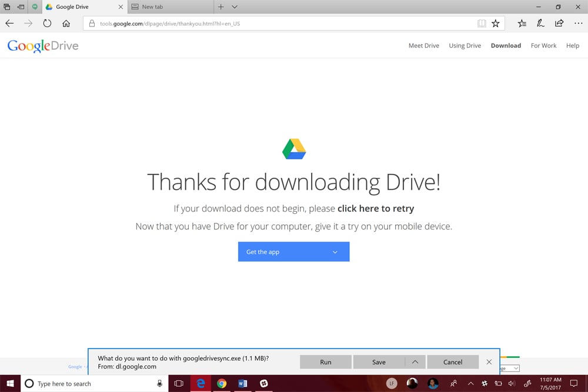This screenshot has width=588, height=392.
Task: Click the browser Back arrow
Action: (x=9, y=24)
